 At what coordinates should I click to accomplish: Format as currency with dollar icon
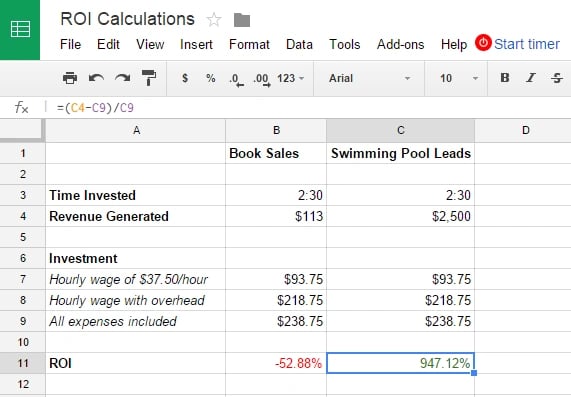(185, 78)
